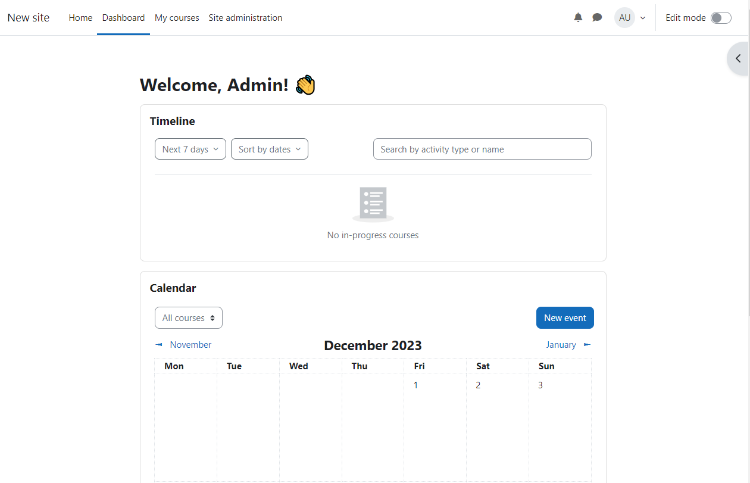
Task: Click the AU user avatar
Action: (x=624, y=18)
